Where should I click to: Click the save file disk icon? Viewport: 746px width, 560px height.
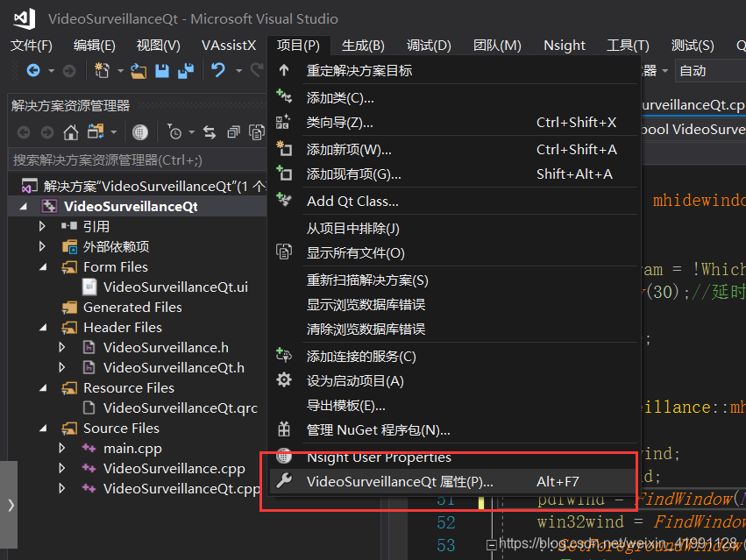pos(162,71)
